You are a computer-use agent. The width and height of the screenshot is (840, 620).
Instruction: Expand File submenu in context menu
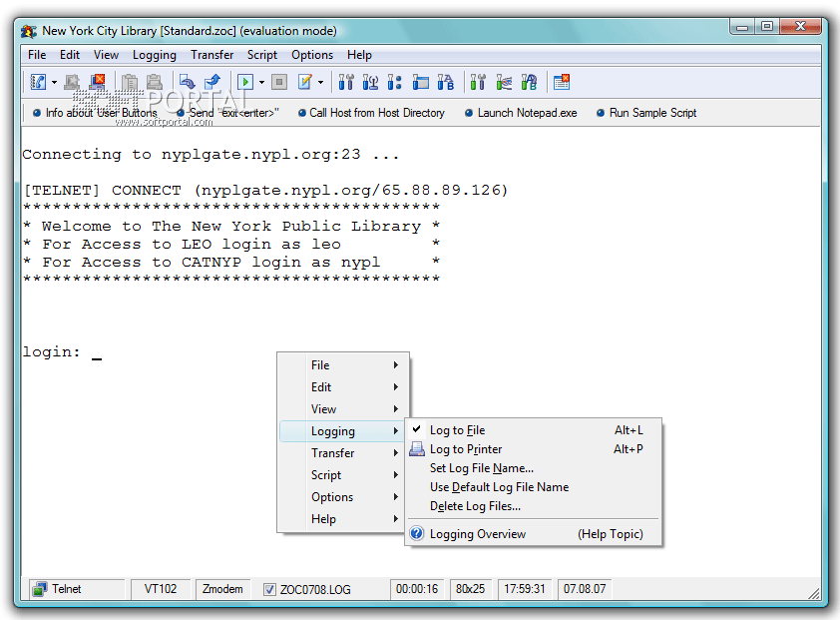point(343,365)
